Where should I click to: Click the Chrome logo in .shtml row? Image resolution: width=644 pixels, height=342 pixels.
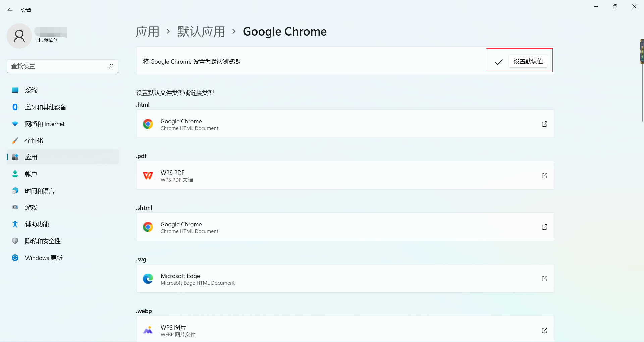tap(148, 227)
